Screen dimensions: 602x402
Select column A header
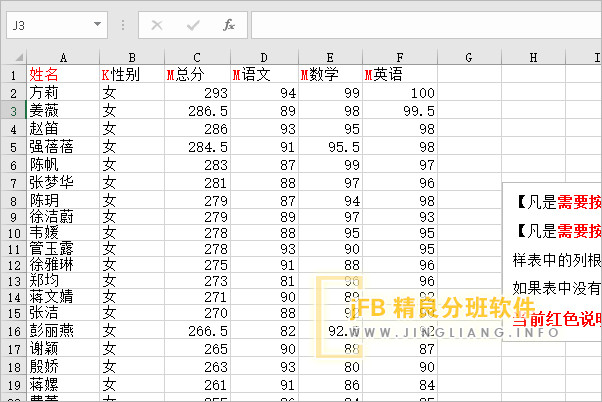[63, 58]
